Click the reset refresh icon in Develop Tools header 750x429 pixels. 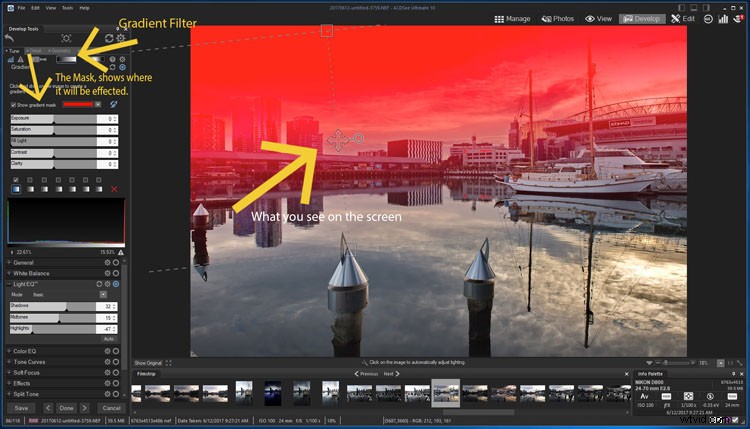coord(109,38)
